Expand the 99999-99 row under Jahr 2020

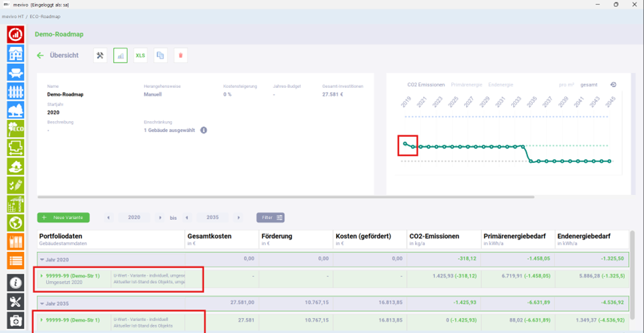click(42, 276)
